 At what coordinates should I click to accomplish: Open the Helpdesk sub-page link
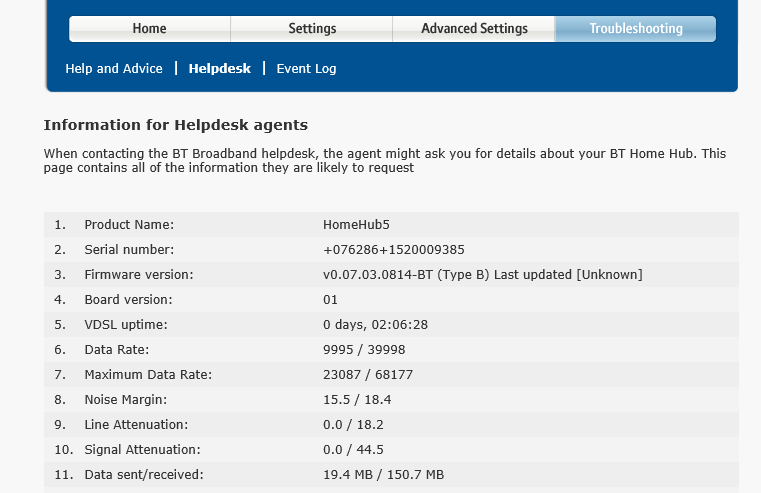click(x=220, y=68)
